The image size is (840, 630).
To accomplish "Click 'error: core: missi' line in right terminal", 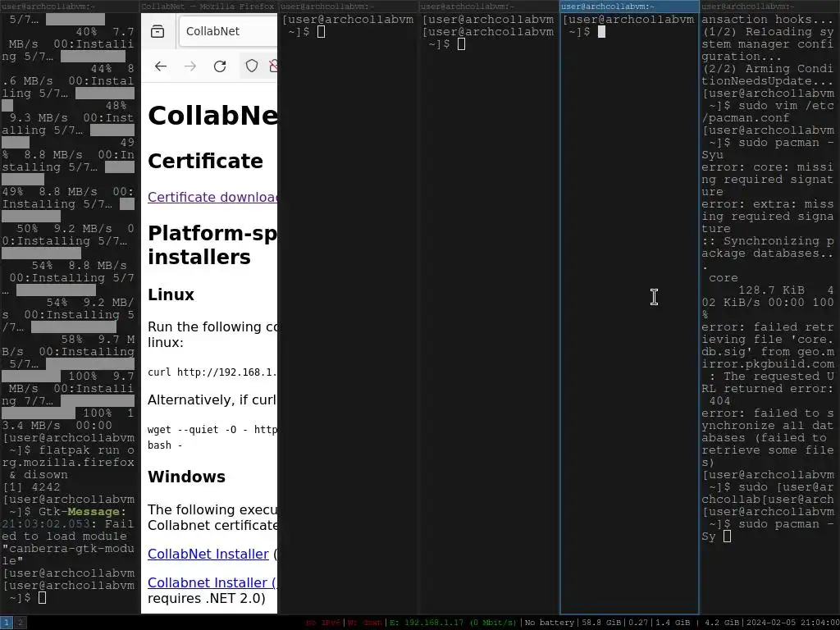I will (768, 167).
